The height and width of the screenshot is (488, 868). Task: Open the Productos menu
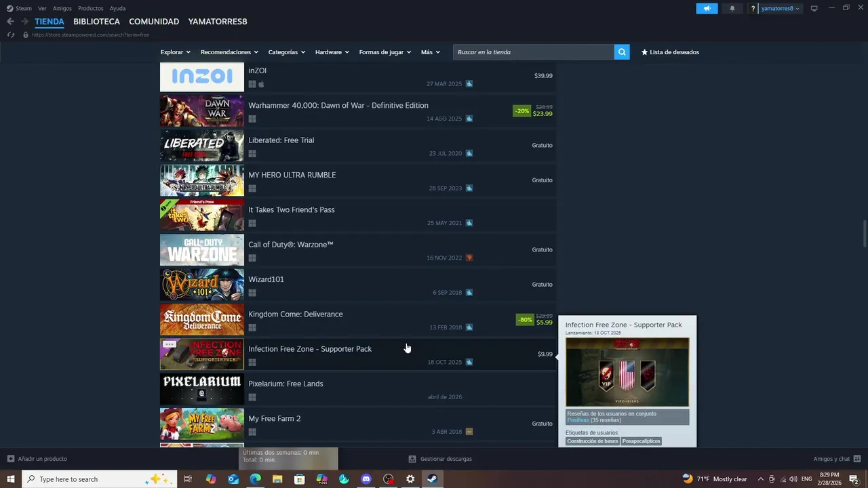coord(91,9)
